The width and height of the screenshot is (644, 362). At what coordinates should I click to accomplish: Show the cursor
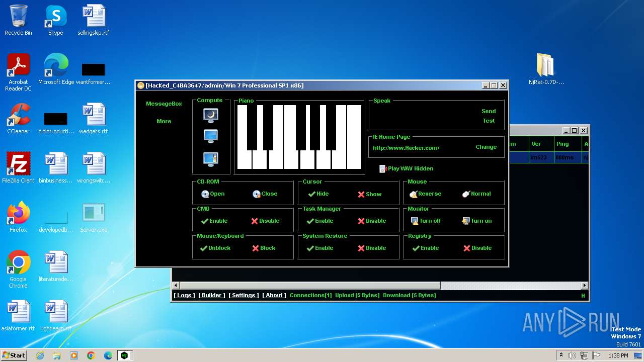coord(369,194)
